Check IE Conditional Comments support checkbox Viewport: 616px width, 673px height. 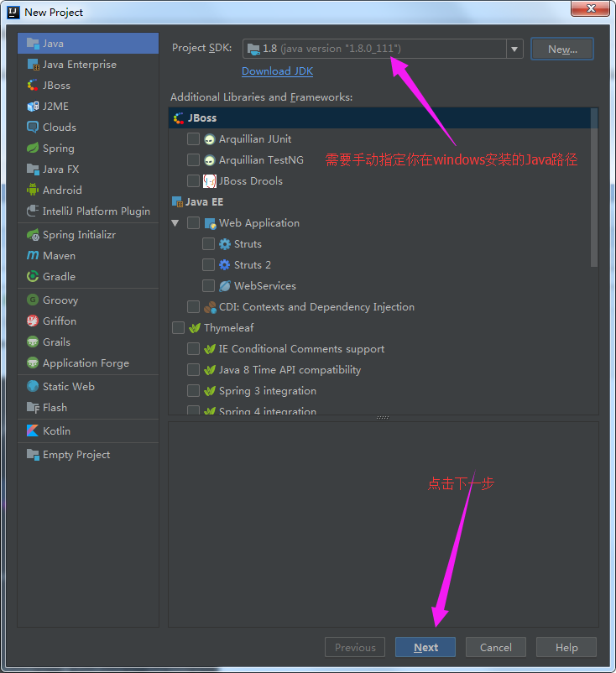193,349
